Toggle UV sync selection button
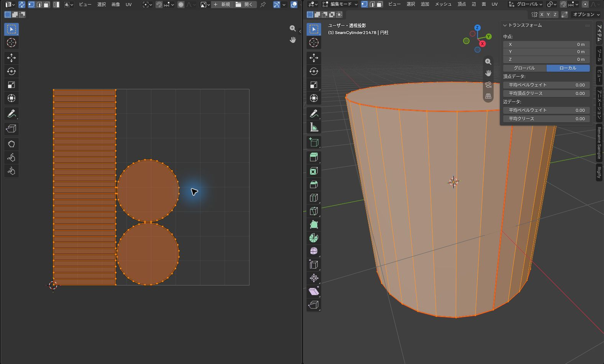This screenshot has width=604, height=364. [x=22, y=5]
